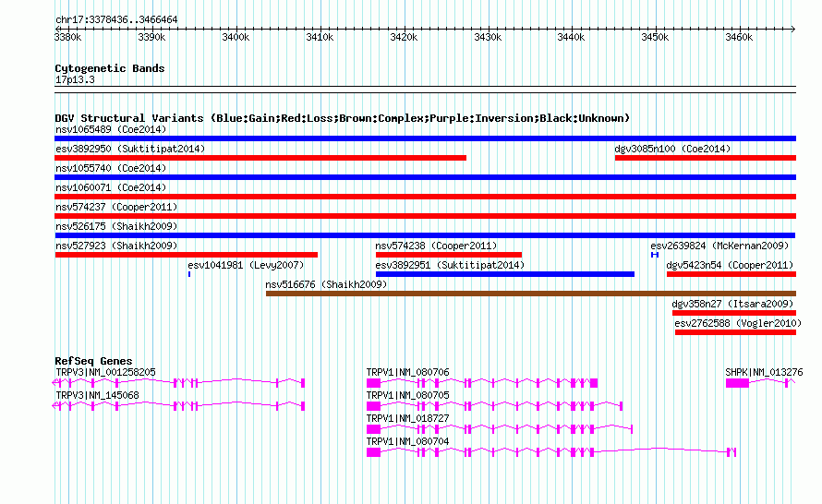Image resolution: width=822 pixels, height=504 pixels.
Task: Click the TRPV3|NM_145068 text label
Action: coord(98,395)
